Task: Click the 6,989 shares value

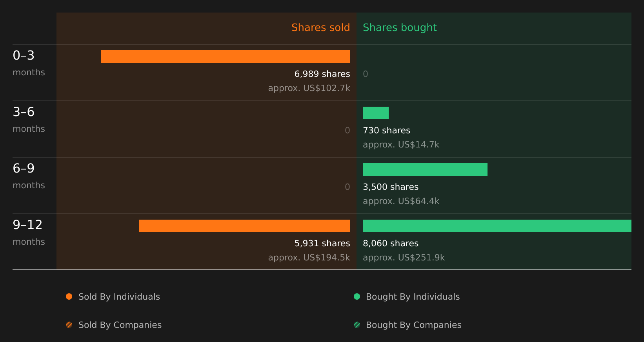Action: (322, 74)
